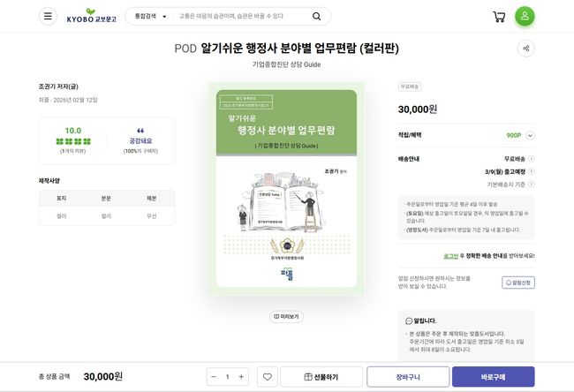Image resolution: width=574 pixels, height=392 pixels.
Task: Increase quantity with plus button
Action: coord(241,377)
